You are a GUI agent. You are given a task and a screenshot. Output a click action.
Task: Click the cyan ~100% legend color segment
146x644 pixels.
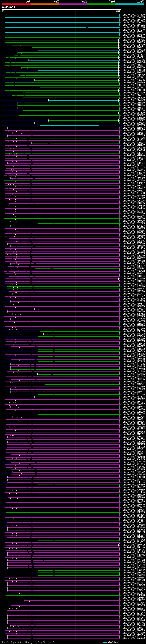(130, 4)
